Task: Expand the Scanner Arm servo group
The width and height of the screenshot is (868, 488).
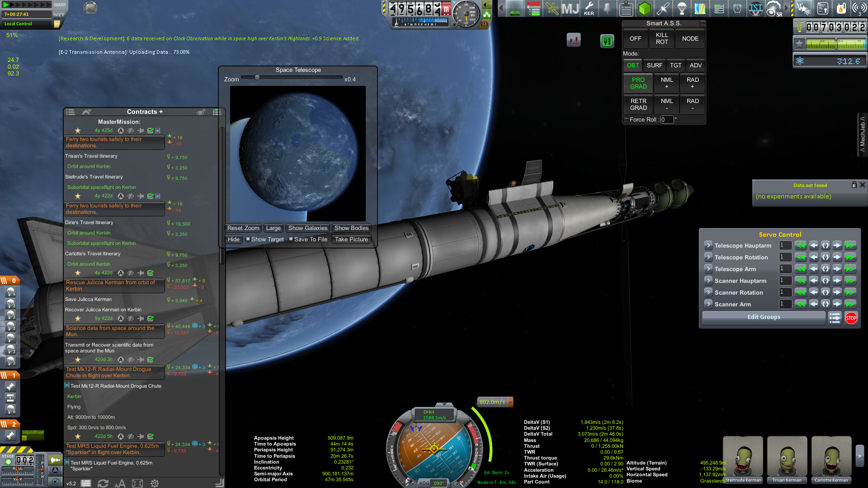Action: pyautogui.click(x=708, y=304)
